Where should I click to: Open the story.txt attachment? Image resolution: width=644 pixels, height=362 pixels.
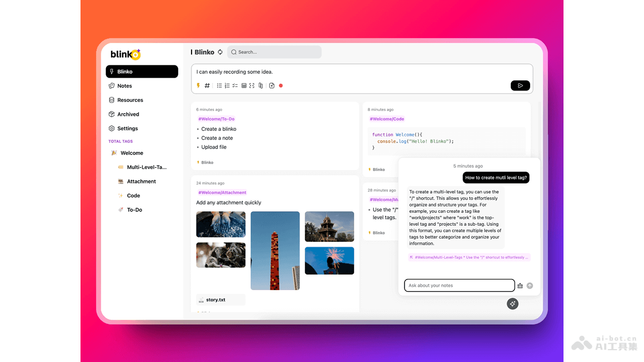coord(220,300)
